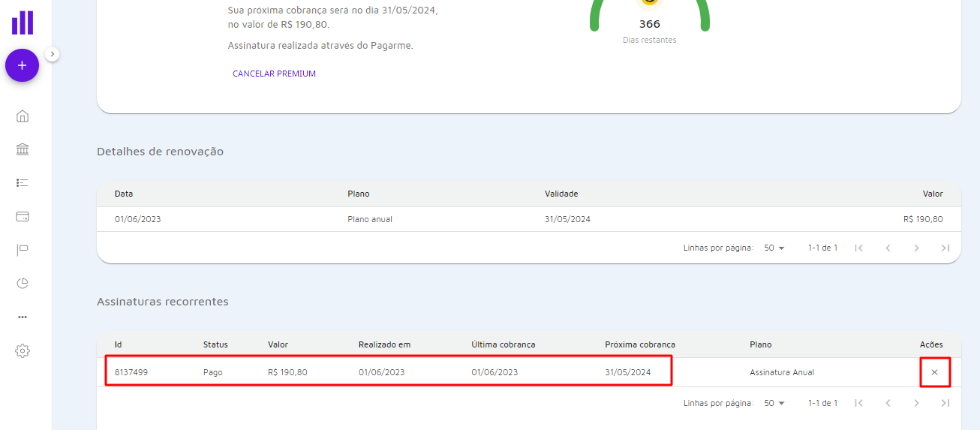Go to next page in Assinaturas recorrentes

tap(916, 403)
